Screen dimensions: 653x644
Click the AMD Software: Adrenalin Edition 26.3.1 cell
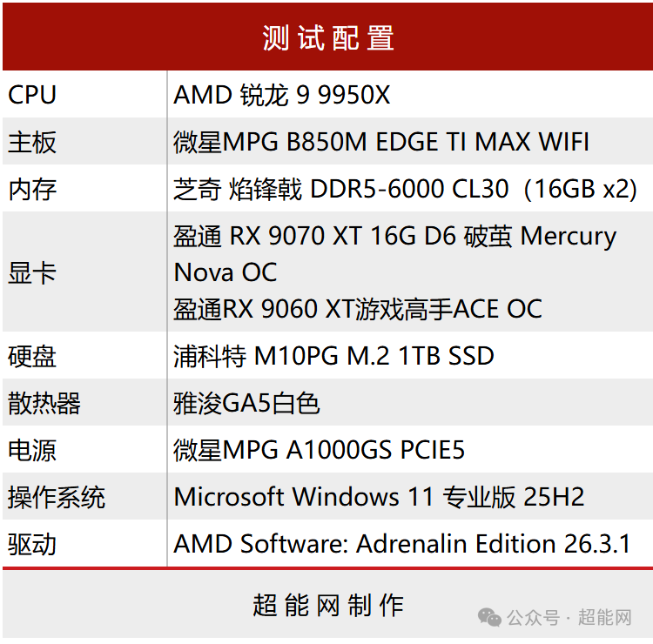(401, 544)
